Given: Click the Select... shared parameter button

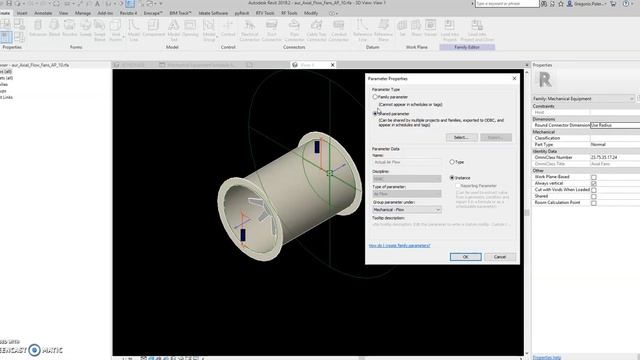Looking at the screenshot, I should click(x=461, y=138).
